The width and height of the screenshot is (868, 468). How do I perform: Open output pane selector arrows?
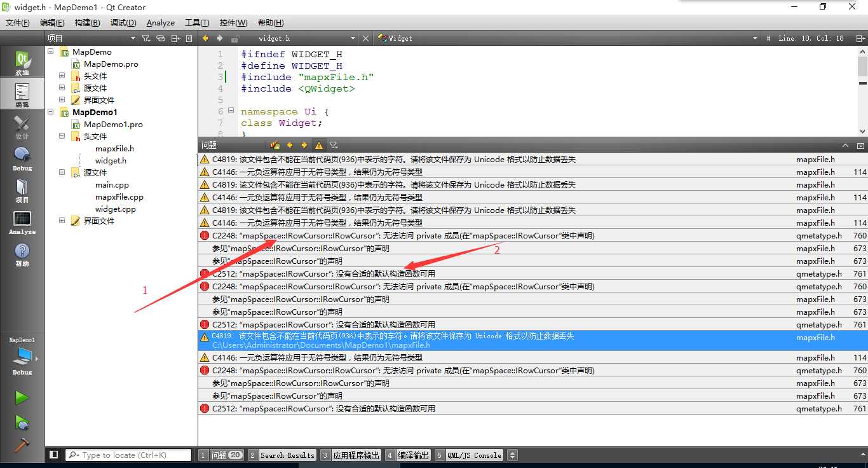click(x=513, y=455)
